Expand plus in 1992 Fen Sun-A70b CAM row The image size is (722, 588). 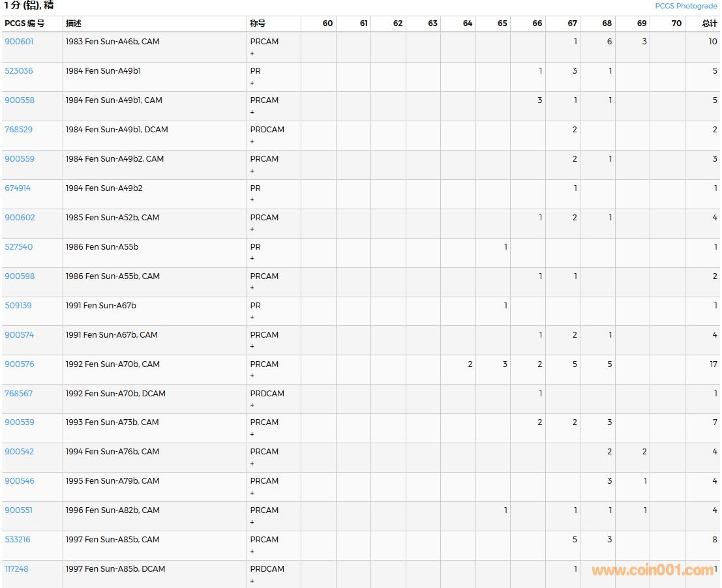tap(252, 376)
